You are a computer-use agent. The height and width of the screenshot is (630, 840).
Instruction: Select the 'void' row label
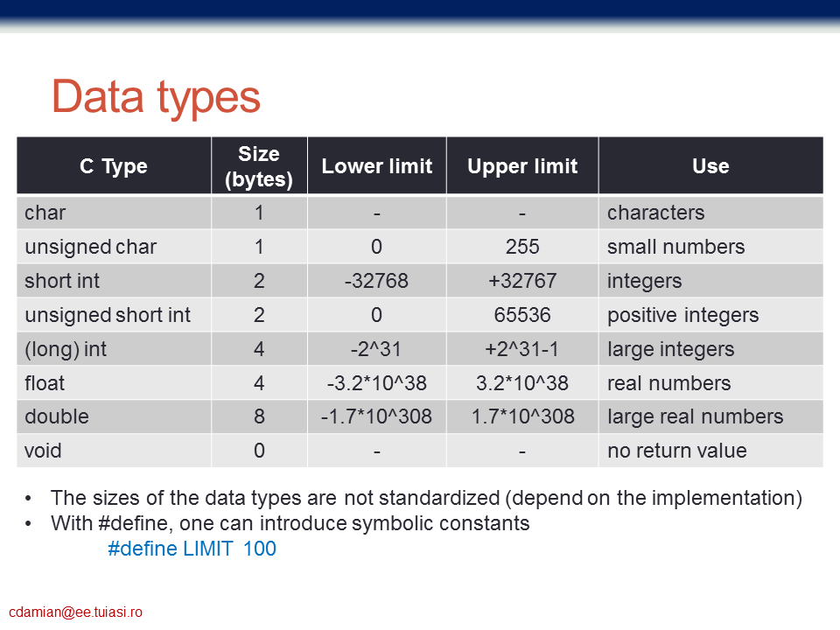(114, 451)
